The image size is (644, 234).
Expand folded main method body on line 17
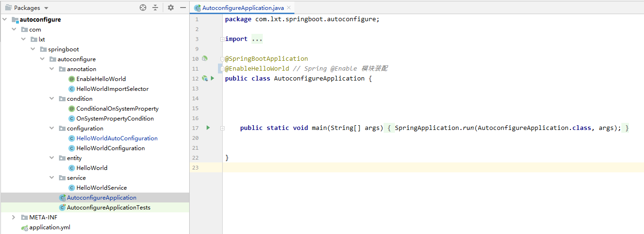[222, 128]
